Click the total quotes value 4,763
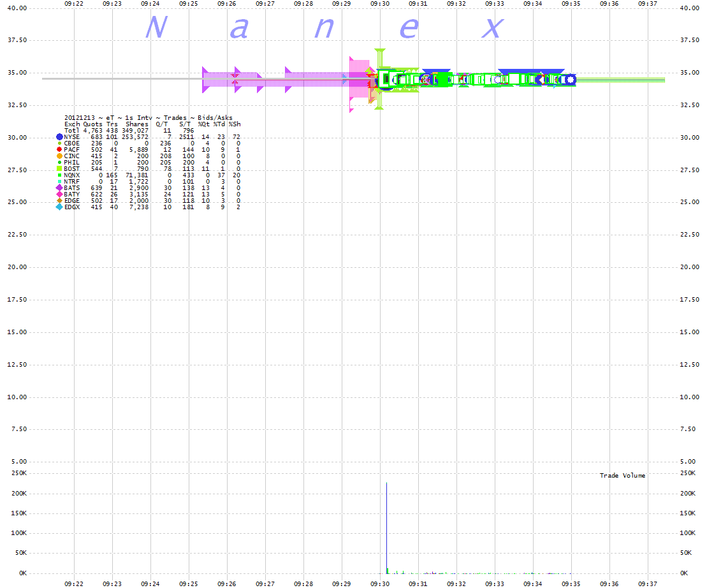Image resolution: width=707 pixels, height=588 pixels. coord(93,130)
